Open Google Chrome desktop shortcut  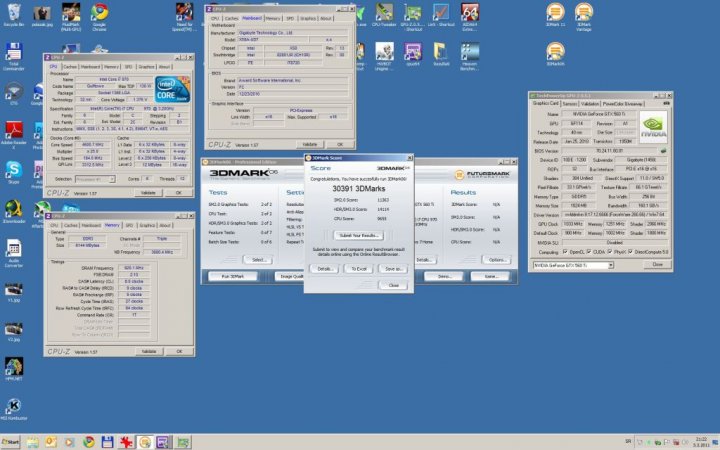[99, 17]
